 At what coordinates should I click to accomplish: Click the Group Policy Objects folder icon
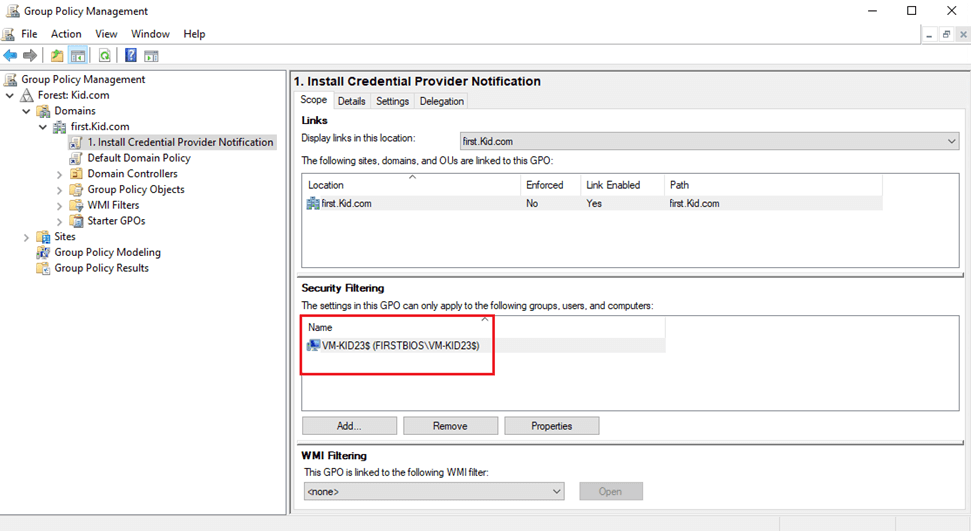[76, 190]
